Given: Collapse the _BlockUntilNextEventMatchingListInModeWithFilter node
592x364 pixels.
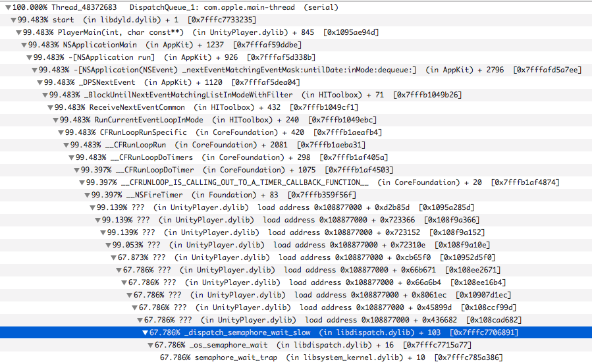Looking at the screenshot, I should (45, 95).
